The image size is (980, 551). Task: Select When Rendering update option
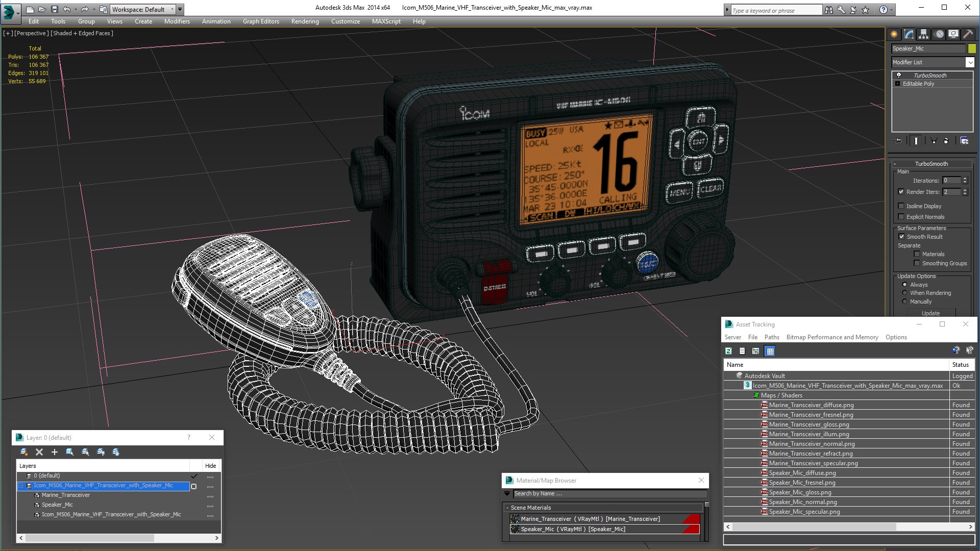point(904,293)
